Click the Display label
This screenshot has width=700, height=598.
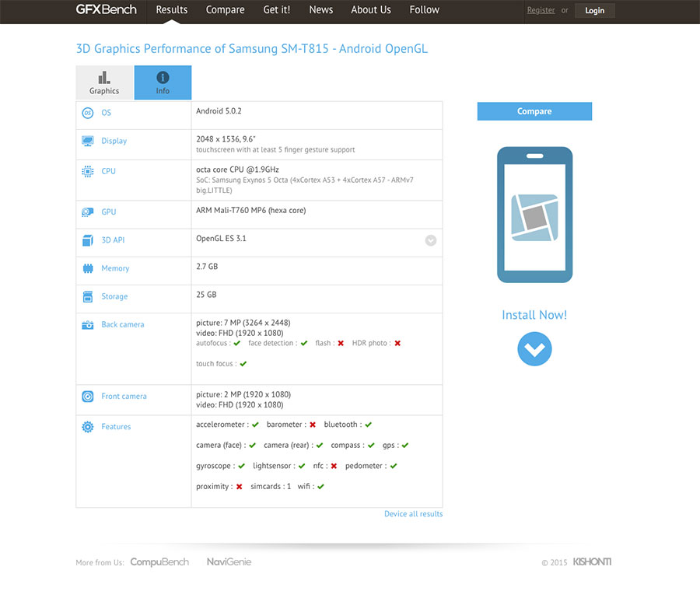point(114,141)
